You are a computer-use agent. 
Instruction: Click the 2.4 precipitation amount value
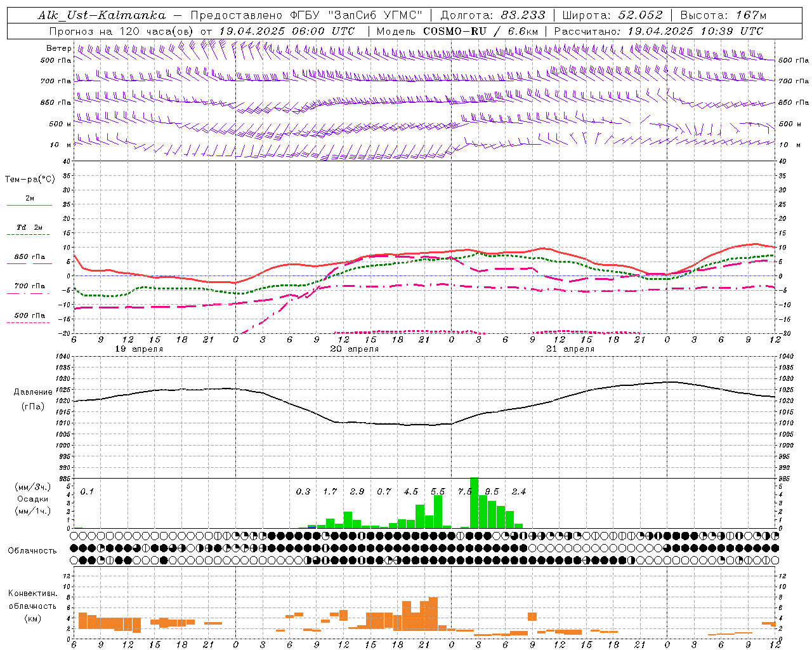coord(519,491)
